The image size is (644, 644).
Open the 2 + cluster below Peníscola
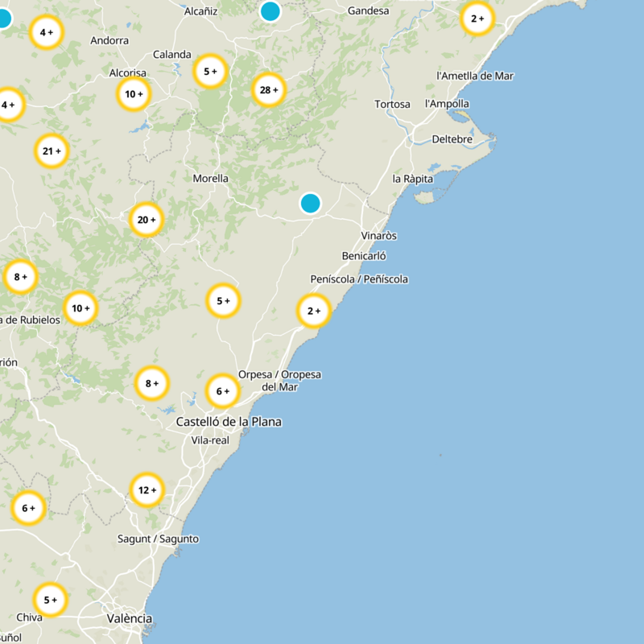[314, 311]
